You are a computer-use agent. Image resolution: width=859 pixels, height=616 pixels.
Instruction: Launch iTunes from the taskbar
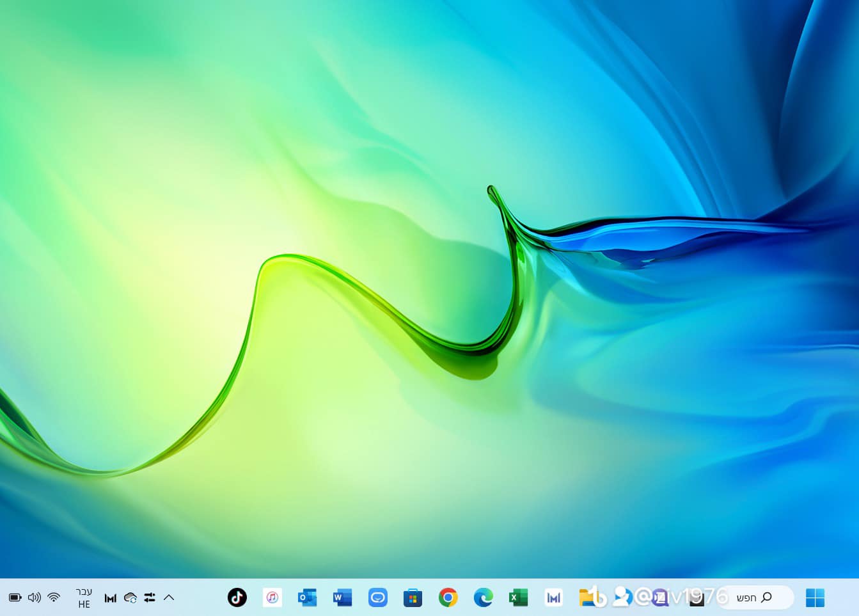point(272,597)
